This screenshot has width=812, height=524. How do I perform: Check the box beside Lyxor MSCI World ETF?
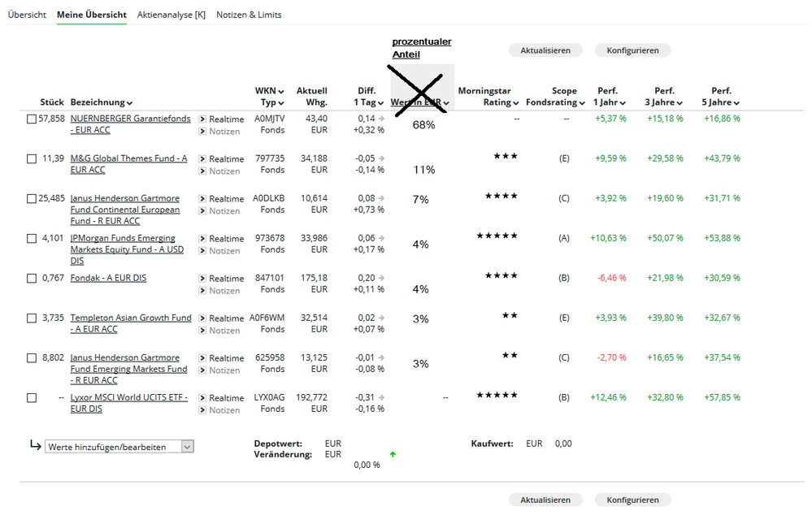pyautogui.click(x=32, y=398)
